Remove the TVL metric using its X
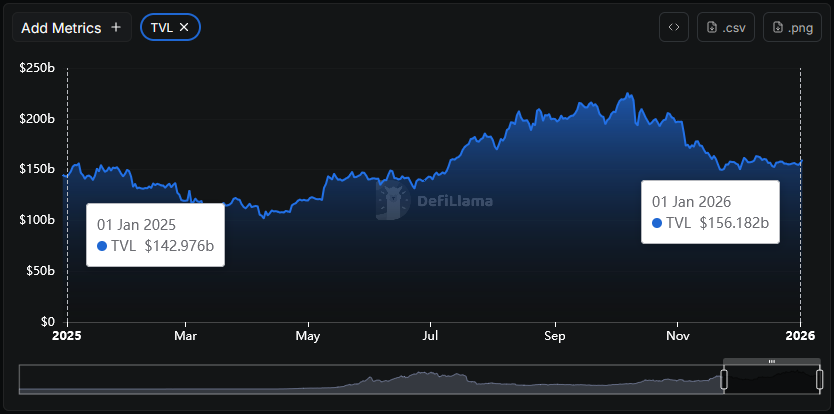The image size is (834, 414). coord(184,28)
